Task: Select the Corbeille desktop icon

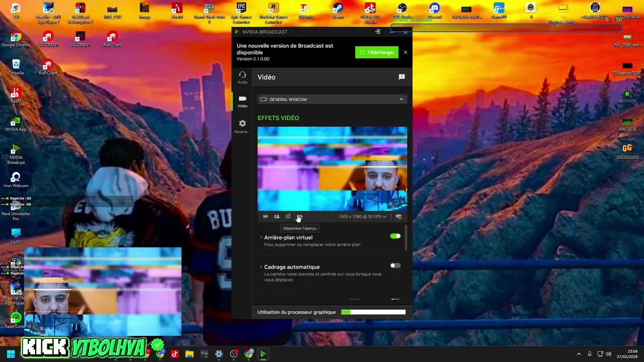Action: [16, 67]
